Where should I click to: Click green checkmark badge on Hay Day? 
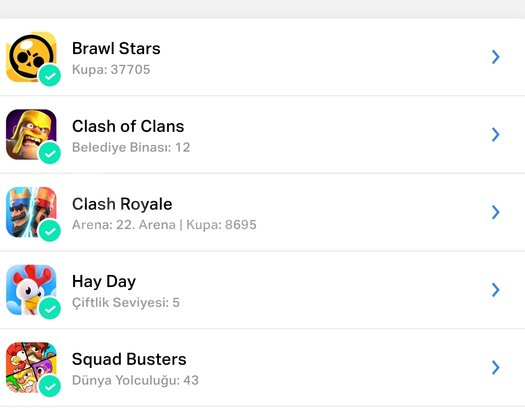[50, 308]
